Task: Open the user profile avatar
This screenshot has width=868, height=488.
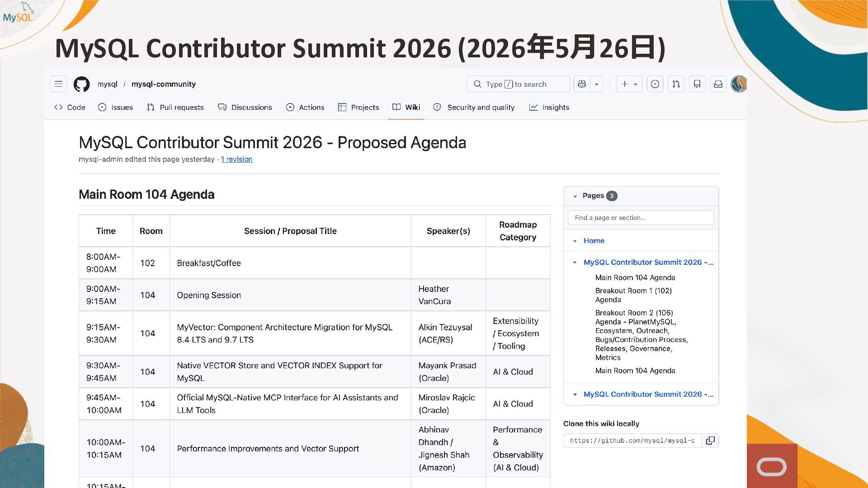Action: point(739,84)
